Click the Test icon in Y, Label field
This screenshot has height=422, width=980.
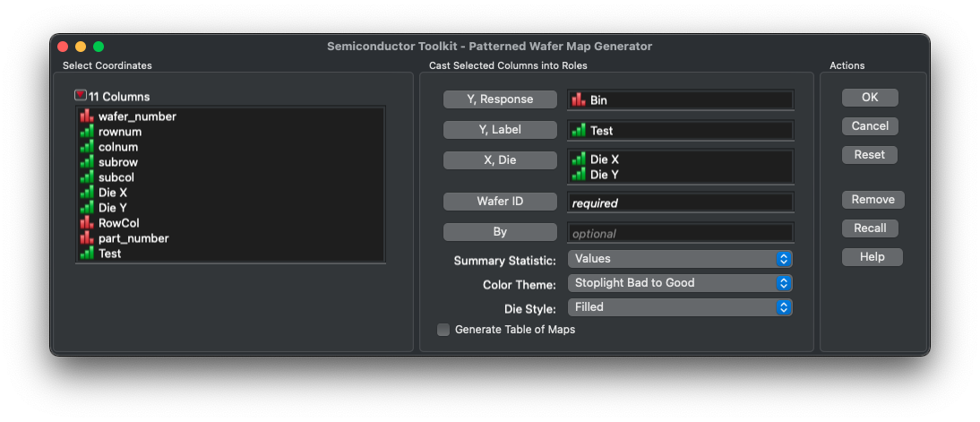click(x=579, y=131)
